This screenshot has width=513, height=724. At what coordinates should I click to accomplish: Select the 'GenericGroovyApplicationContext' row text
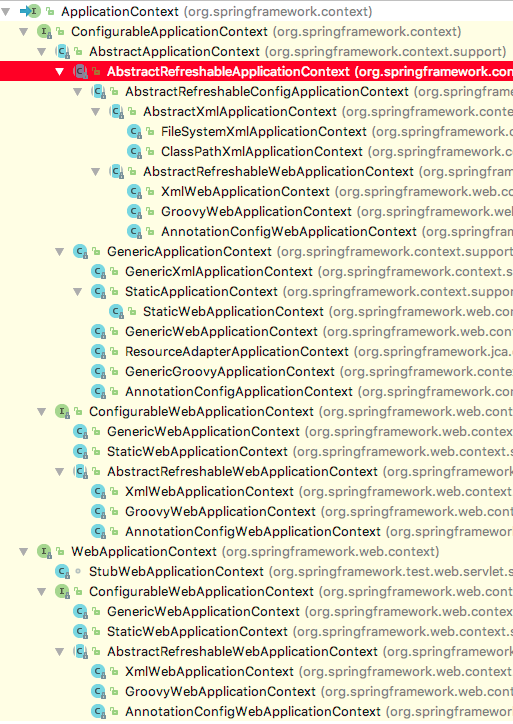click(x=230, y=372)
